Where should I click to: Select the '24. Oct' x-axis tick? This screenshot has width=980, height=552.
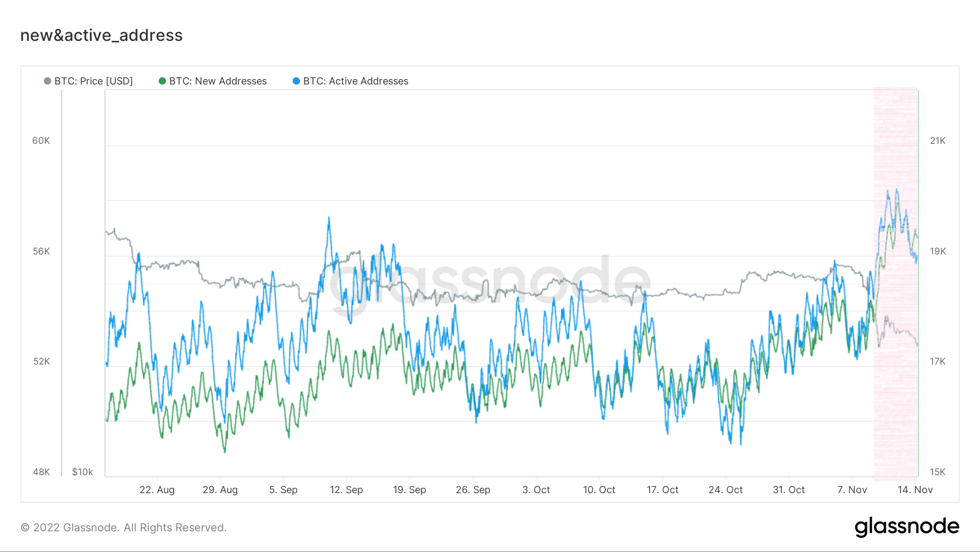tap(725, 490)
